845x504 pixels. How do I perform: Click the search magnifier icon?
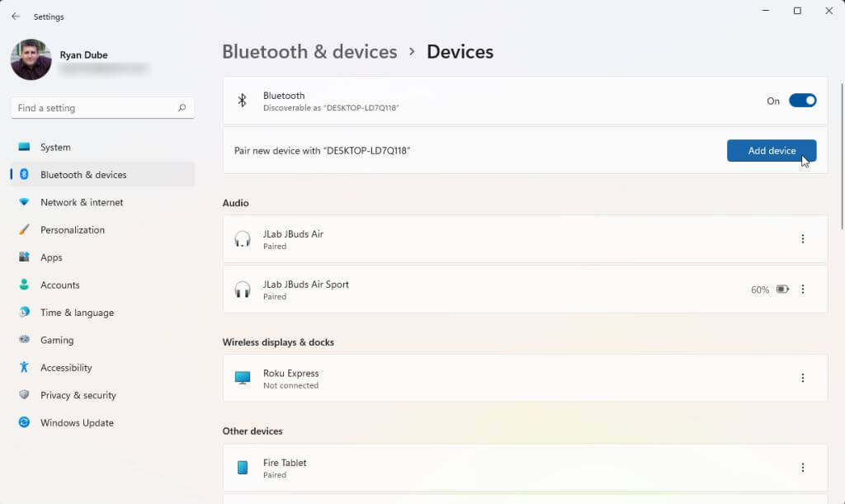point(182,108)
